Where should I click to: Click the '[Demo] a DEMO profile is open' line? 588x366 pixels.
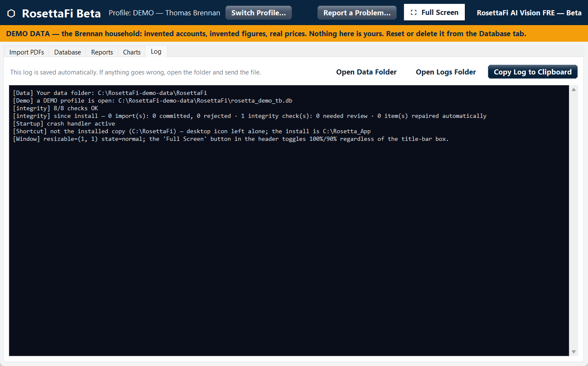[153, 100]
